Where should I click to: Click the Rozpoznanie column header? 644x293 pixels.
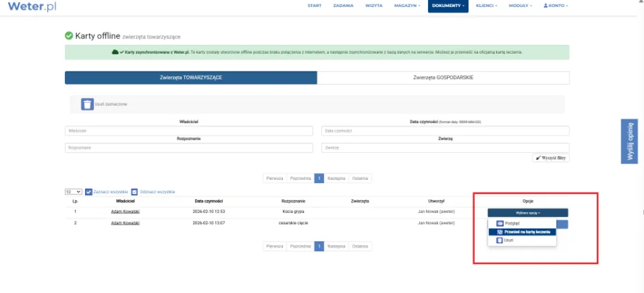293,201
